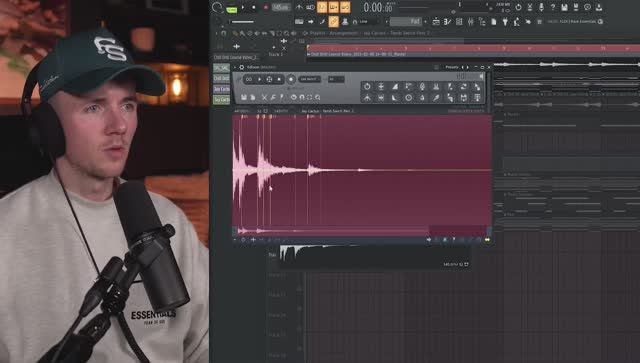Click Edison cut X icon
The image size is (640, 363).
click(264, 97)
